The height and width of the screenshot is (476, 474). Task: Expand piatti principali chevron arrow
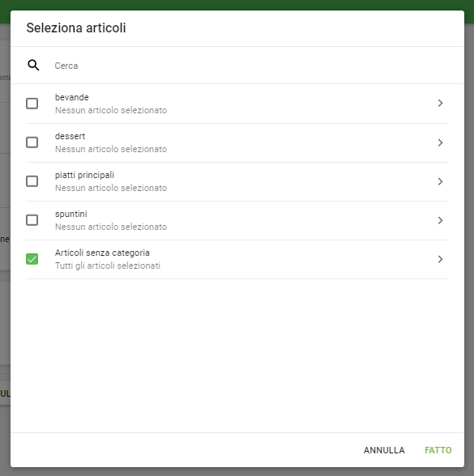tap(440, 181)
